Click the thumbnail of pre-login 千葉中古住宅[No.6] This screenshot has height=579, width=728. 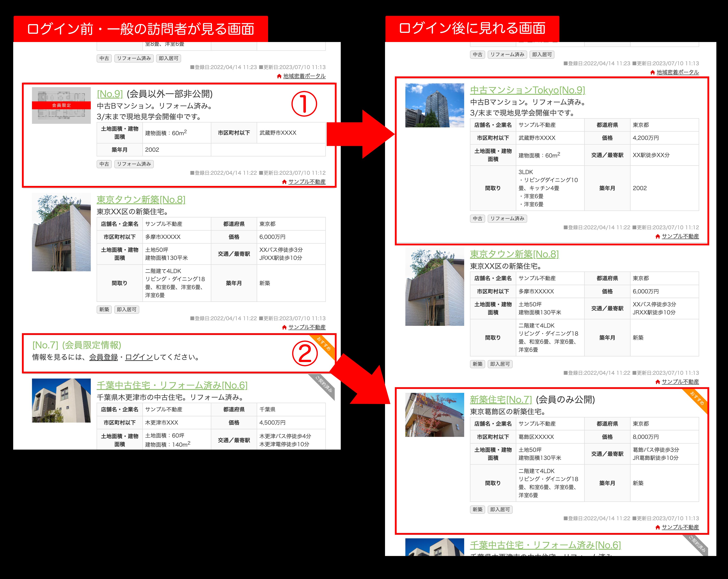(61, 400)
